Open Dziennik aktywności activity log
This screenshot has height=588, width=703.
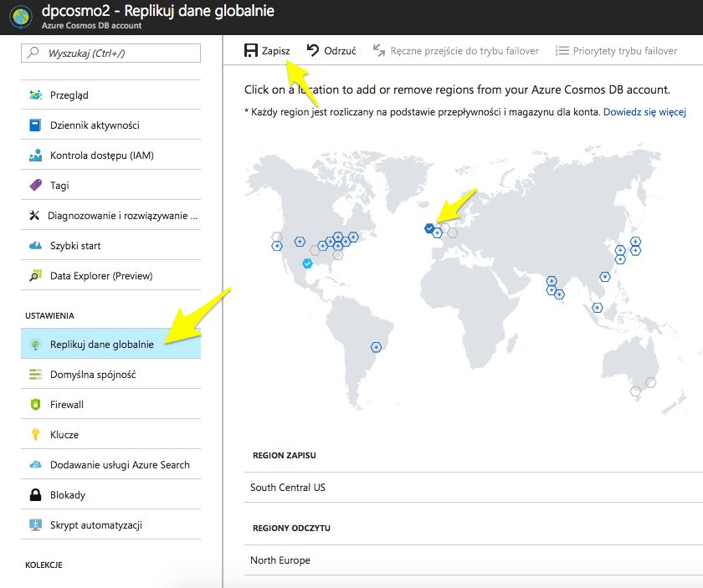pos(95,125)
